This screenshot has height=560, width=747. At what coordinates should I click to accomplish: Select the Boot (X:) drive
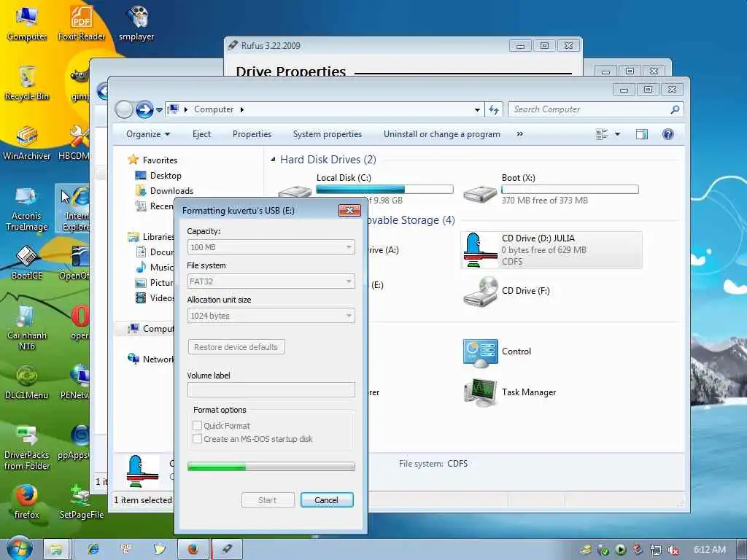click(x=551, y=190)
